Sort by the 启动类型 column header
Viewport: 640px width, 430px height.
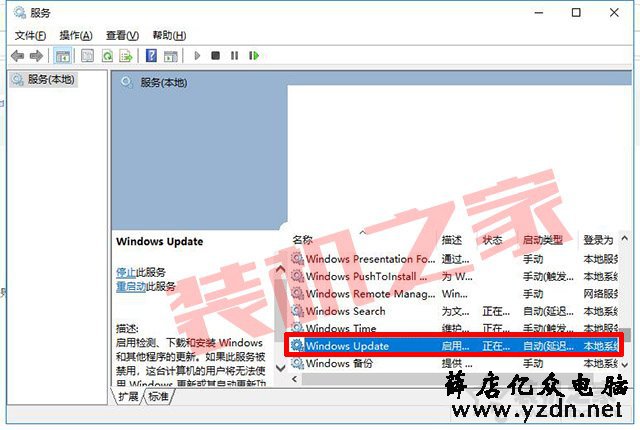coord(542,240)
